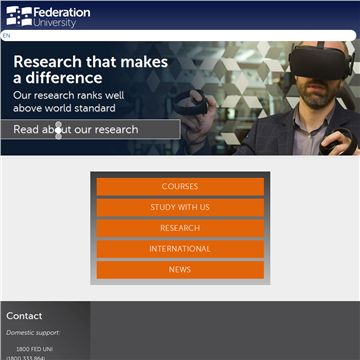This screenshot has width=360, height=360.
Task: Select the NEWS button
Action: pyautogui.click(x=180, y=270)
